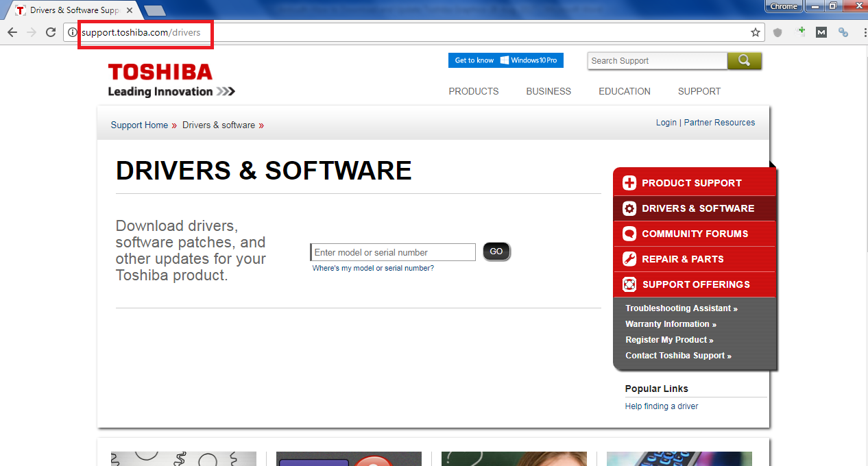This screenshot has height=466, width=868.
Task: Select the Drivers & Software Support browser tab
Action: tap(73, 10)
